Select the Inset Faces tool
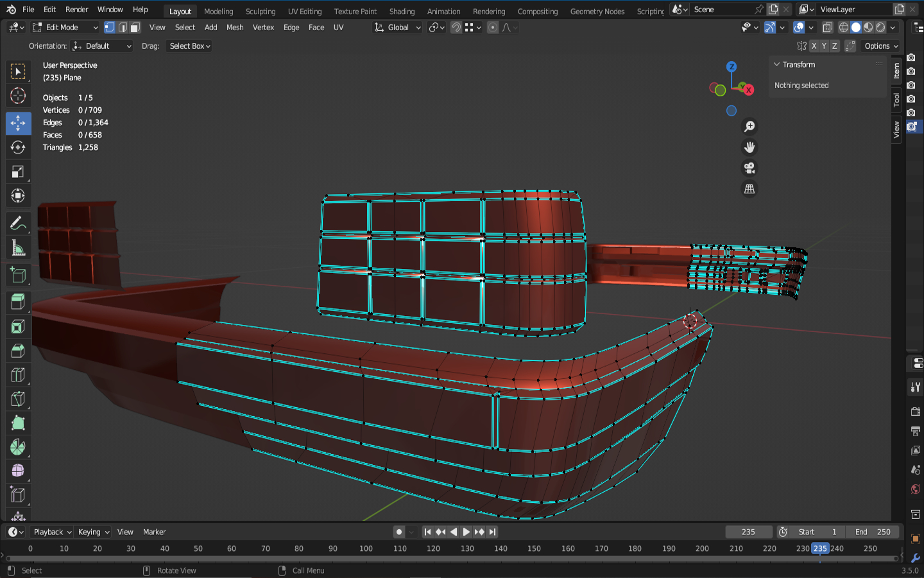 click(18, 327)
